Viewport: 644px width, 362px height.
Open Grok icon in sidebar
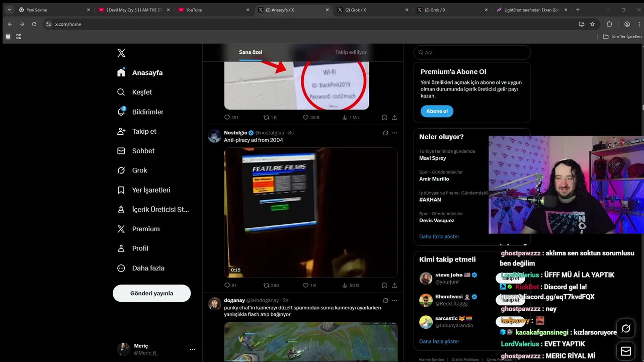pyautogui.click(x=121, y=170)
